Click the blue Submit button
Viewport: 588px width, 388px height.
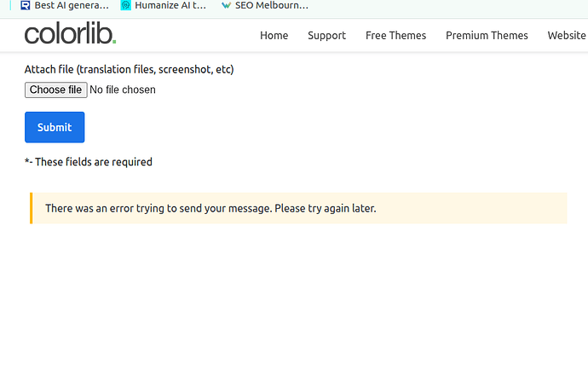point(55,127)
